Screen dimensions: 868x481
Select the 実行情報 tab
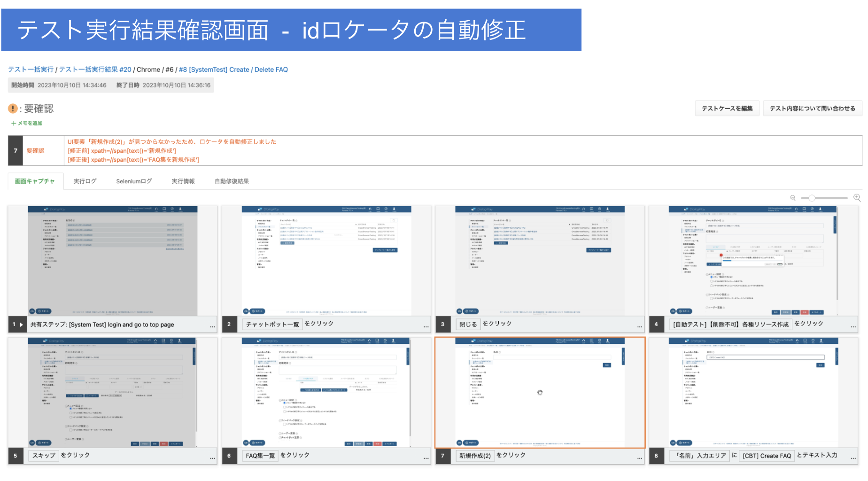[183, 181]
